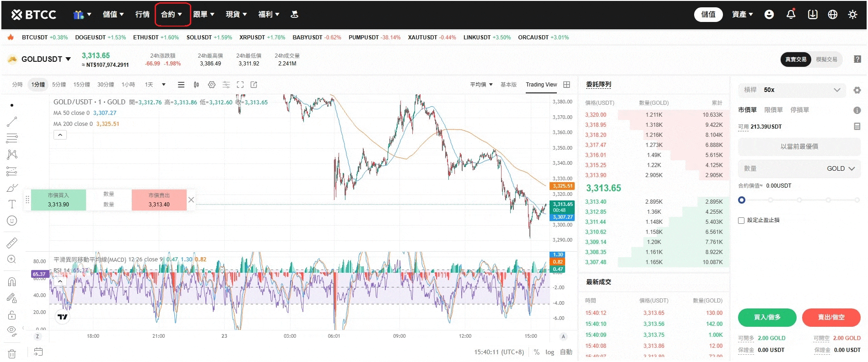This screenshot has width=868, height=362.
Task: Expand the 福利 rewards menu
Action: point(269,15)
